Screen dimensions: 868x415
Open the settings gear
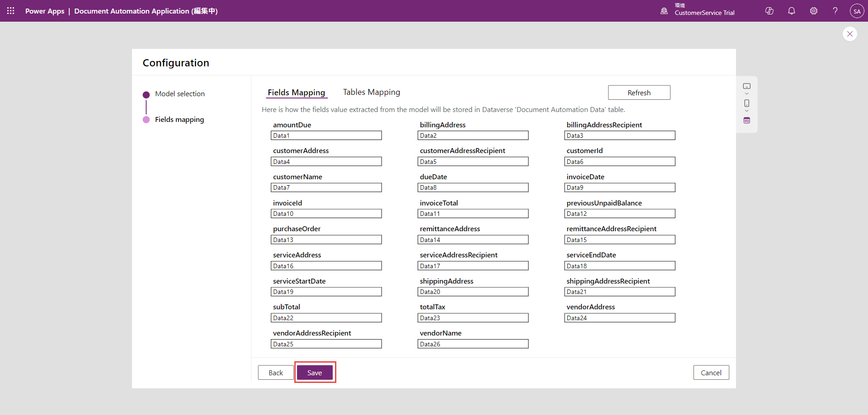click(x=813, y=11)
